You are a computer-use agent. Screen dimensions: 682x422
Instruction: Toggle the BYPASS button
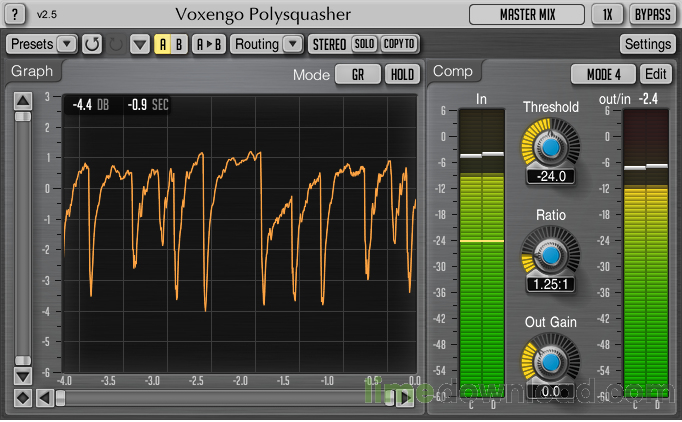click(652, 14)
